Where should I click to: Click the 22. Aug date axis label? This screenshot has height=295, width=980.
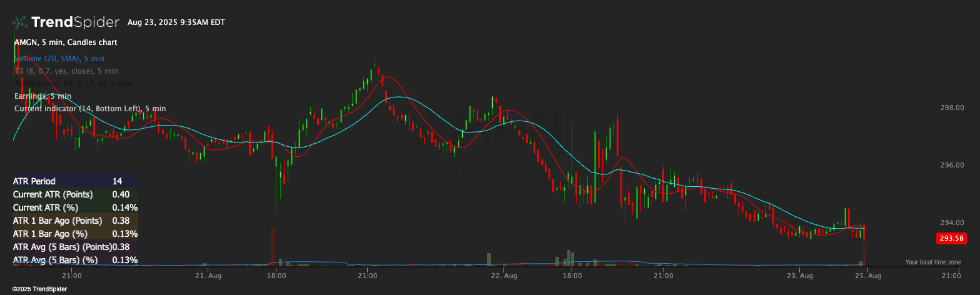pyautogui.click(x=505, y=276)
